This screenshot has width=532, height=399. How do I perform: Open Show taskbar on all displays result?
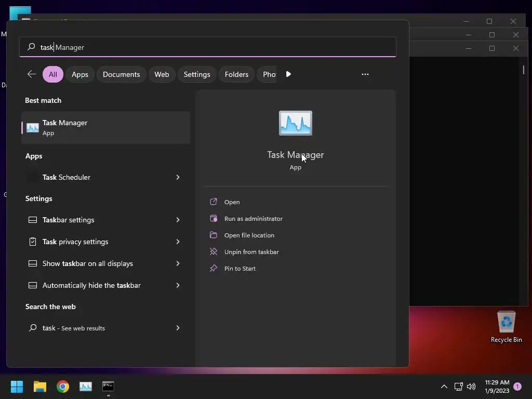(105, 263)
